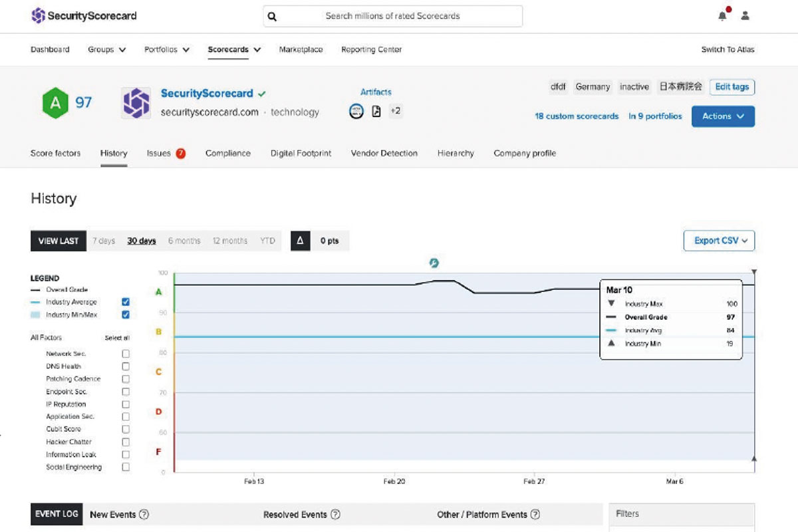Uncheck the Industry Min/Max checkbox
The height and width of the screenshot is (532, 798).
click(126, 315)
